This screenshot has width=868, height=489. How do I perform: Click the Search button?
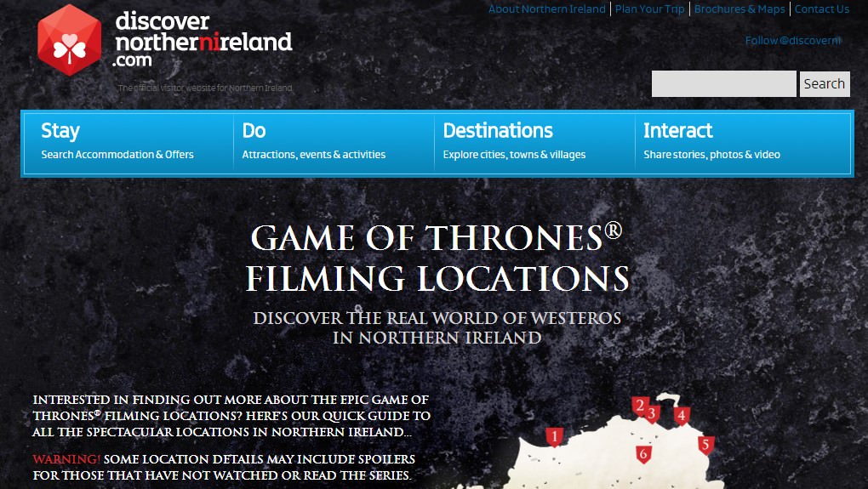click(825, 83)
